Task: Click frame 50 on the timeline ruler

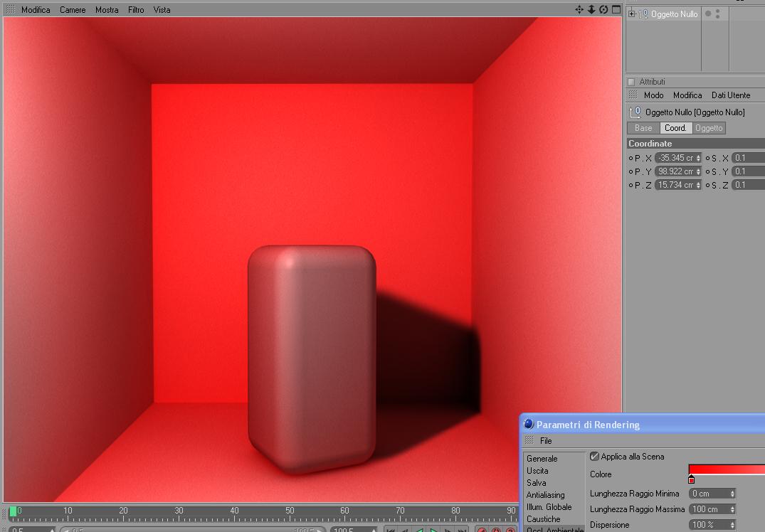Action: click(290, 511)
